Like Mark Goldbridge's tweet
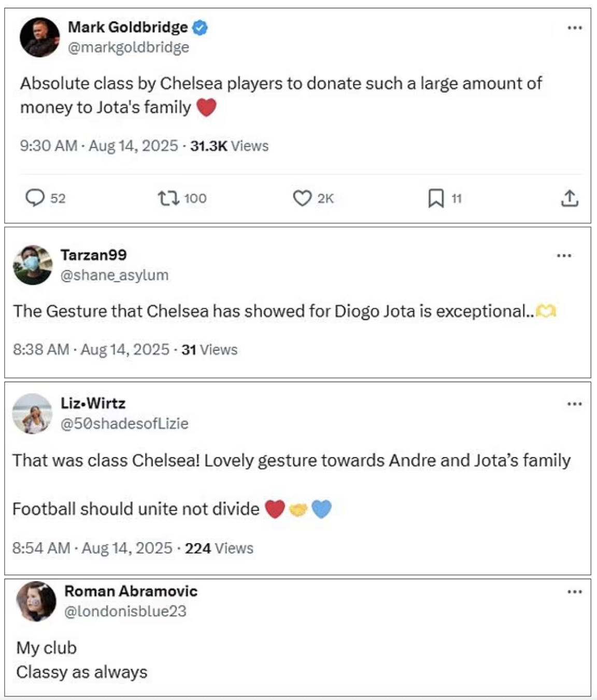 point(302,198)
